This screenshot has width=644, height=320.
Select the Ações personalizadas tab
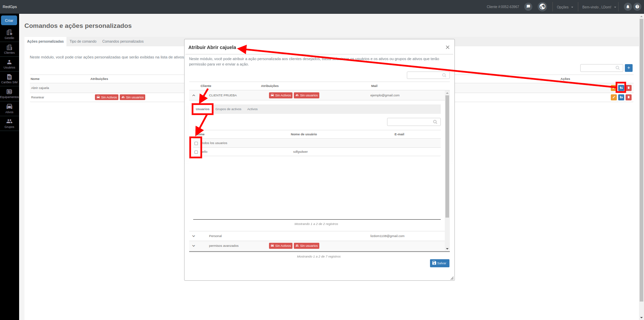click(45, 42)
